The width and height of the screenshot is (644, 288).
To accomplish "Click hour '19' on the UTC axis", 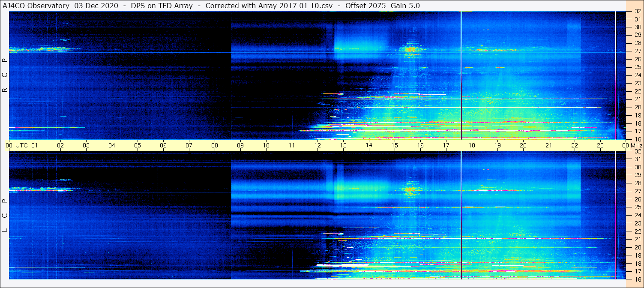I will click(x=497, y=145).
